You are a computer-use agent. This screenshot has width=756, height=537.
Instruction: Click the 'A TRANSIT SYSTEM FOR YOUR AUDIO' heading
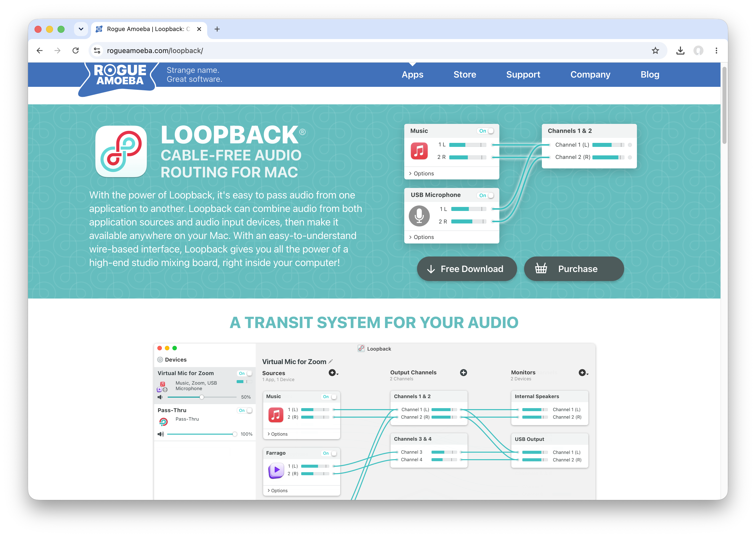374,322
